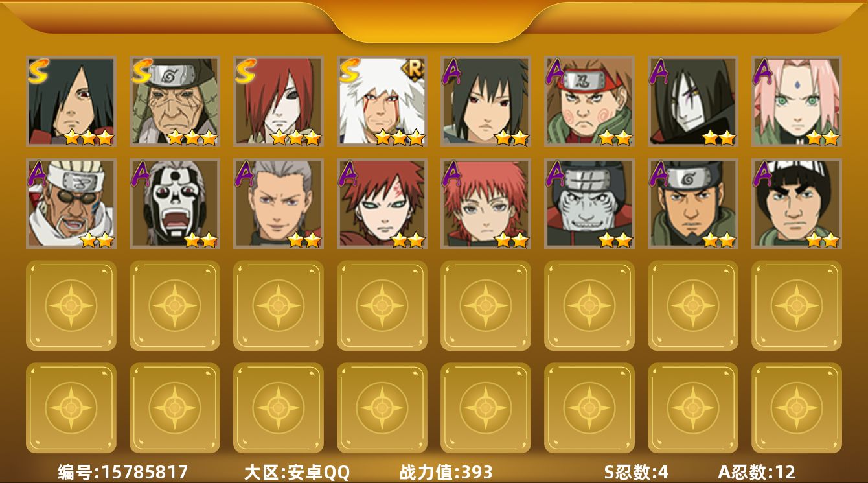Screen dimensions: 868x483
Task: Select the S-rank ninja with the white spiky mane
Action: click(x=382, y=101)
